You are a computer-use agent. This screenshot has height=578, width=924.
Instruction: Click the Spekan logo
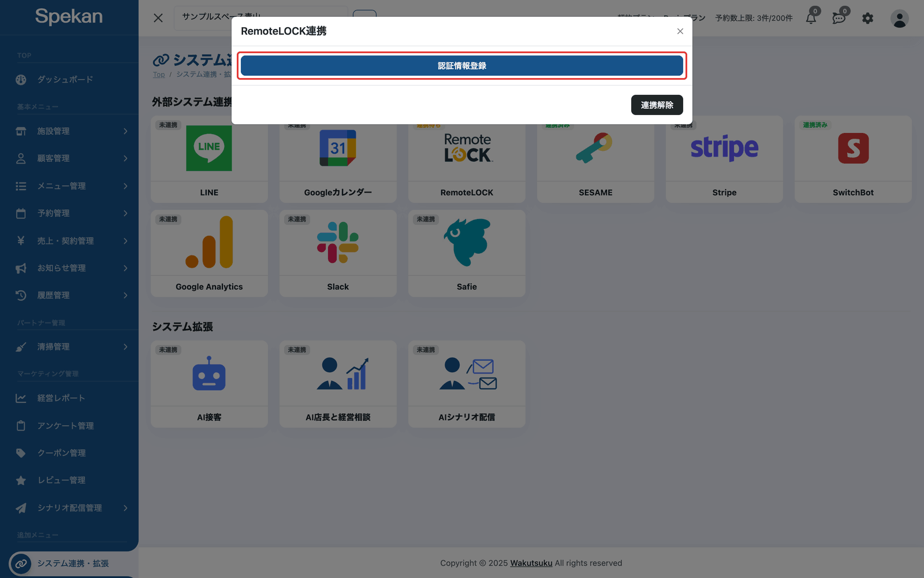pyautogui.click(x=69, y=16)
